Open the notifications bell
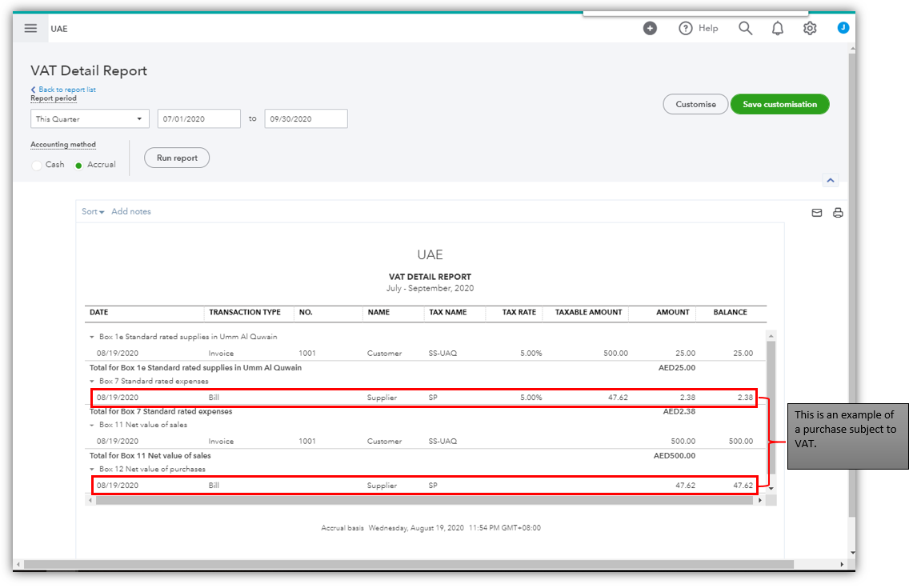The width and height of the screenshot is (921, 588). tap(777, 28)
